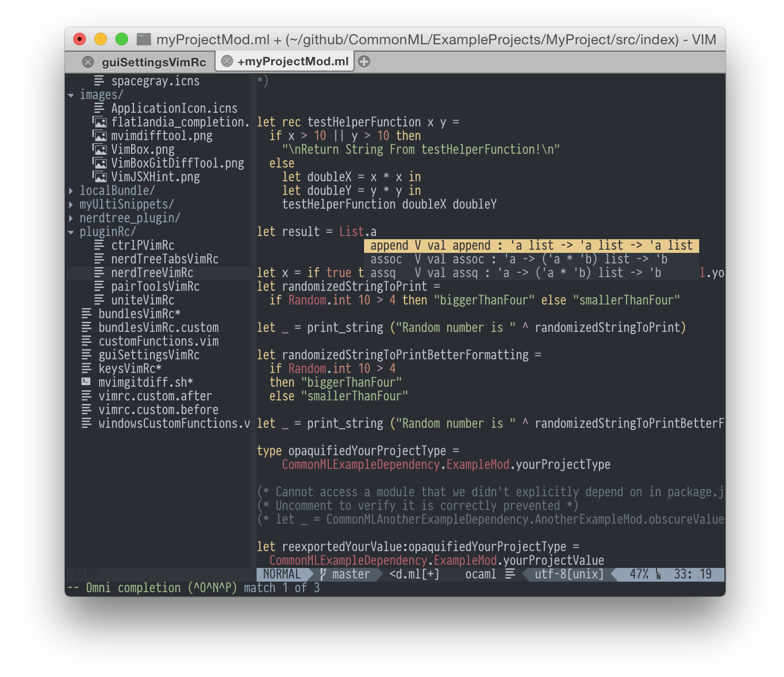Click the image icon beside mvimdifftool.png
Image resolution: width=784 pixels, height=677 pixels.
coord(100,135)
